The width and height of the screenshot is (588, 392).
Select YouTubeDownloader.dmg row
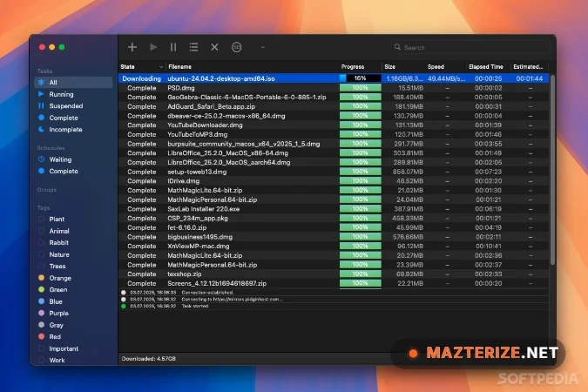[334, 125]
